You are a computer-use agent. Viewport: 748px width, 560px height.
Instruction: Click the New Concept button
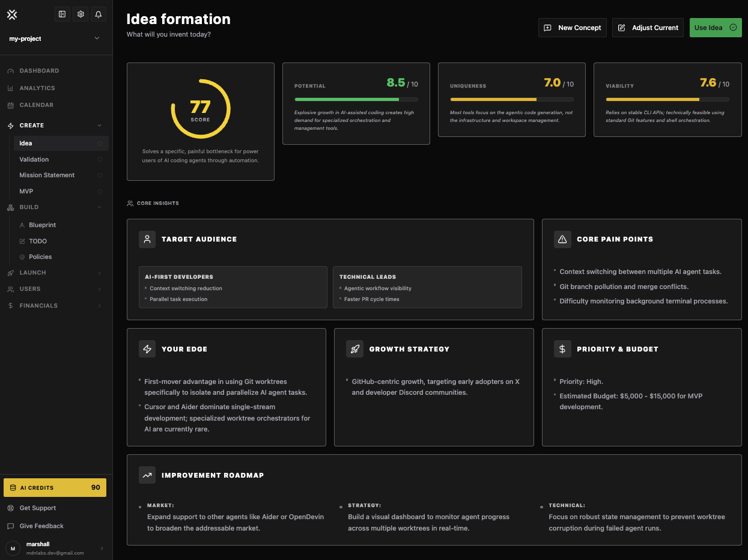point(572,28)
